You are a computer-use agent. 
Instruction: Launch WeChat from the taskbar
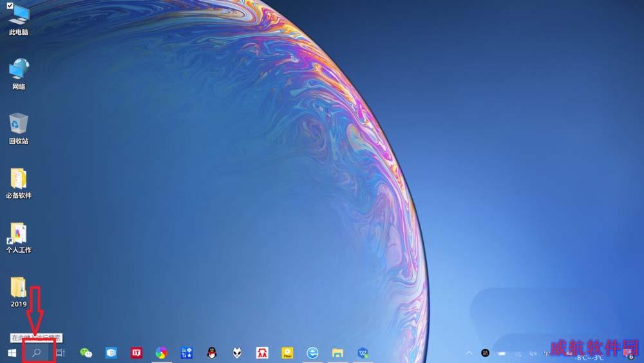tap(86, 353)
